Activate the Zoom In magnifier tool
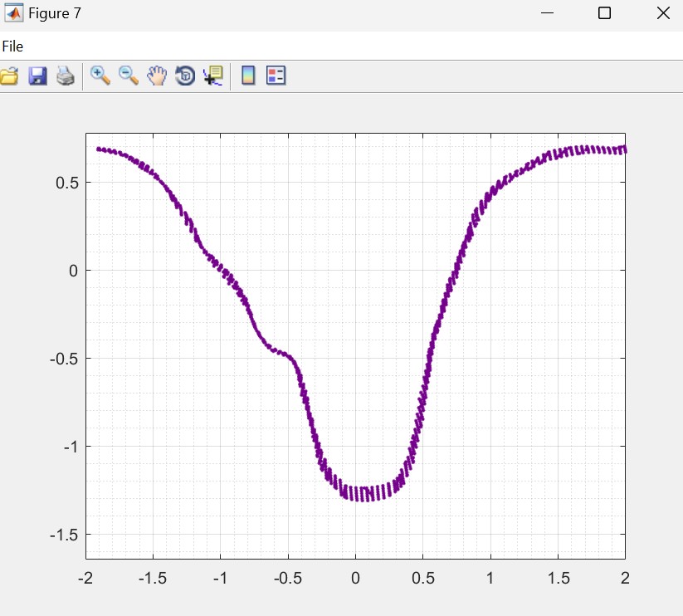The image size is (683, 616). [x=100, y=76]
